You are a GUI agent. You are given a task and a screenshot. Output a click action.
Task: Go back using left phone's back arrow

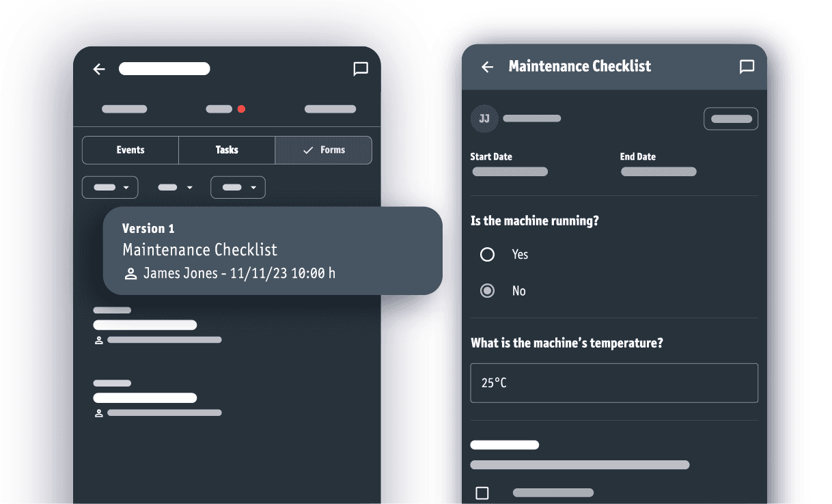[99, 69]
